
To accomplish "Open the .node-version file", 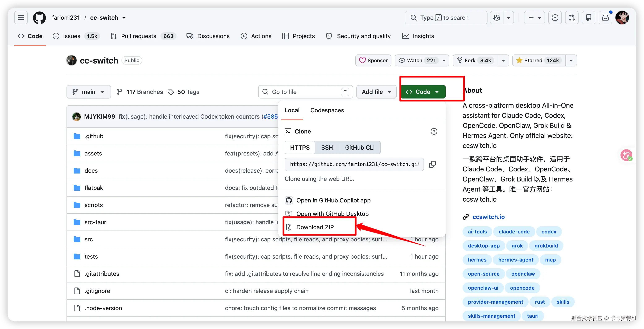I will tap(103, 308).
